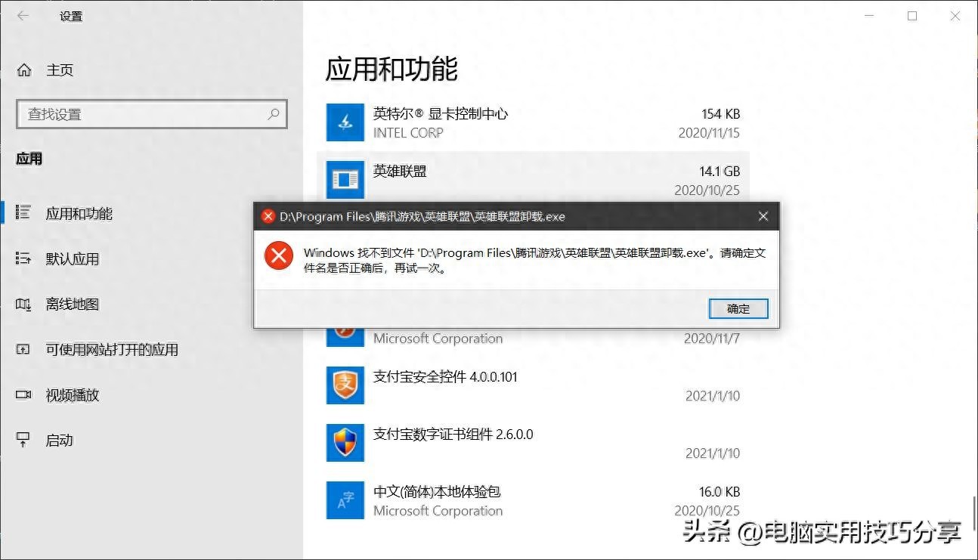The width and height of the screenshot is (978, 560).
Task: Select 中文(简体)本地体验包 app name
Action: 437,492
